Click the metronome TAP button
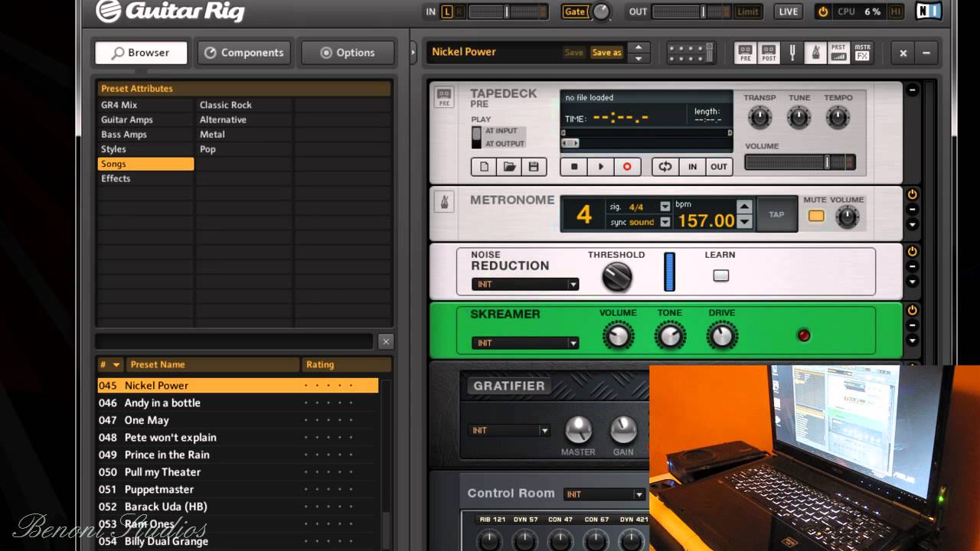The width and height of the screenshot is (980, 551). click(776, 214)
